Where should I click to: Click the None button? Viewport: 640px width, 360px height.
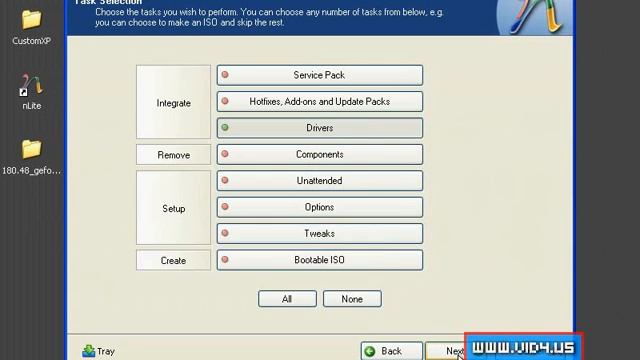[352, 299]
